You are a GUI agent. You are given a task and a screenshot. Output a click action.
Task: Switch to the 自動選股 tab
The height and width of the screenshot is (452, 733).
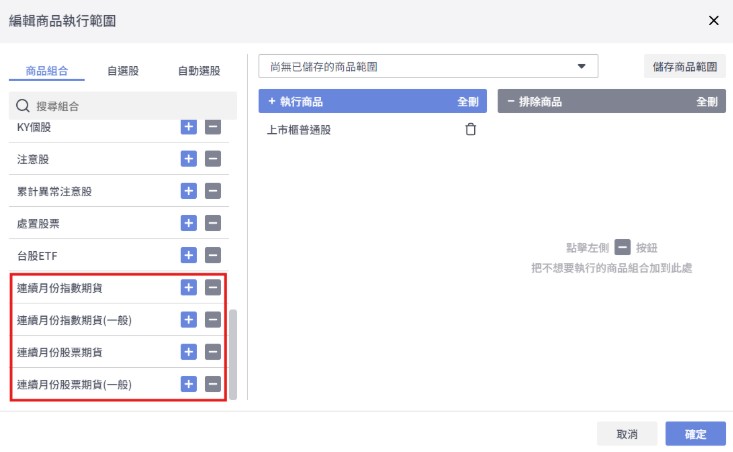click(198, 71)
